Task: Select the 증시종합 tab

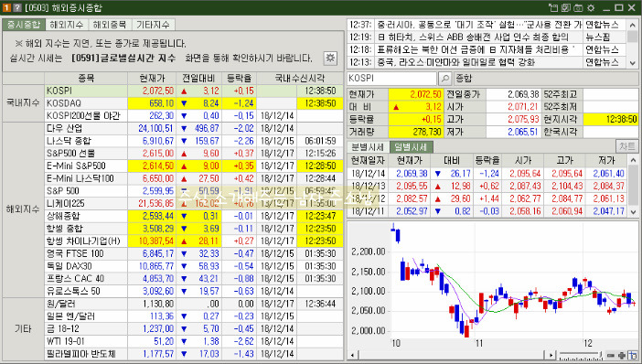Action: [24, 25]
